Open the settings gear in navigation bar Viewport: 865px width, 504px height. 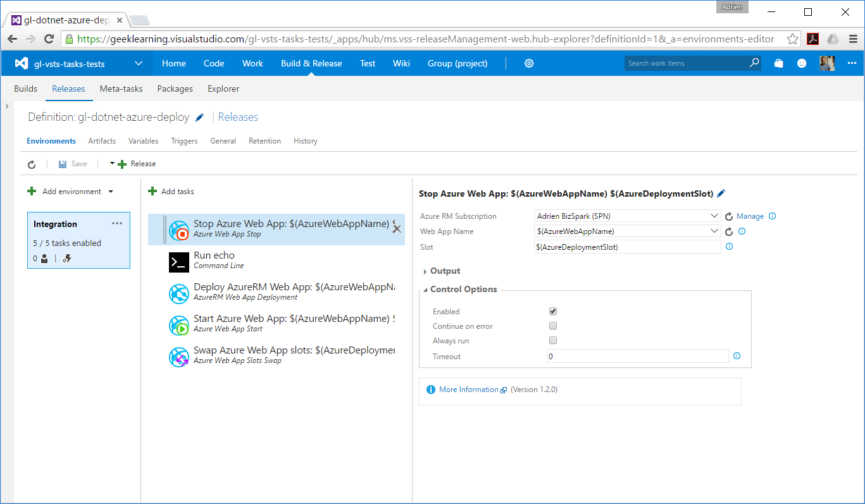click(529, 63)
